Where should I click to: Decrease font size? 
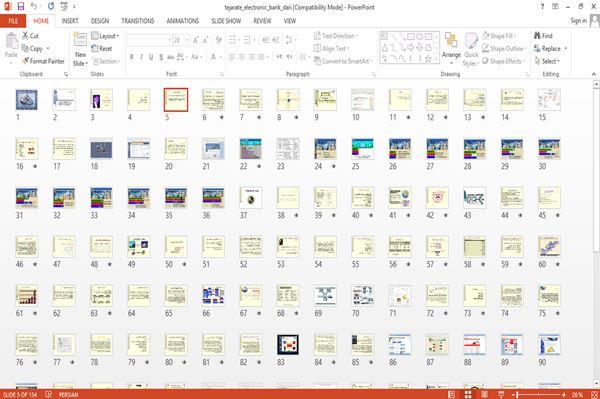point(205,40)
